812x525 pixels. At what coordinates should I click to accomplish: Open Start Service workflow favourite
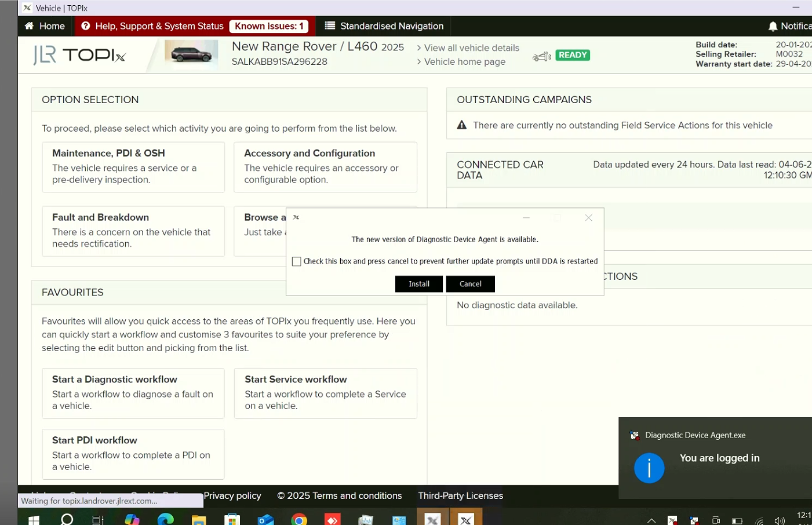325,393
